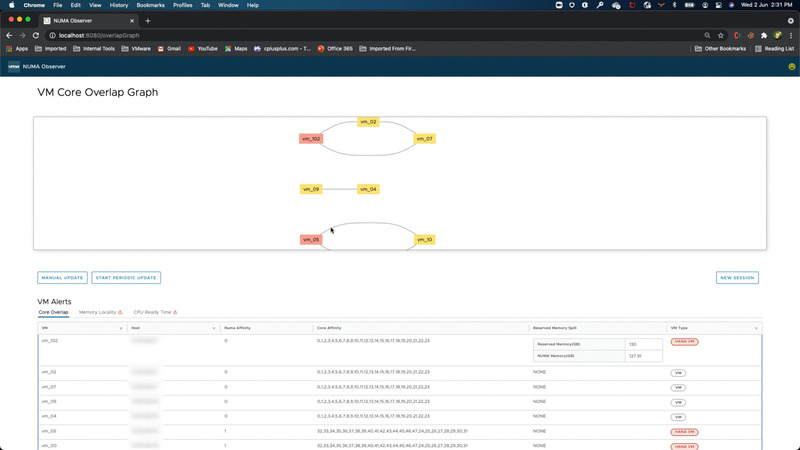This screenshot has width=800, height=450.
Task: Switch to the Core Overlap tab
Action: tap(53, 312)
